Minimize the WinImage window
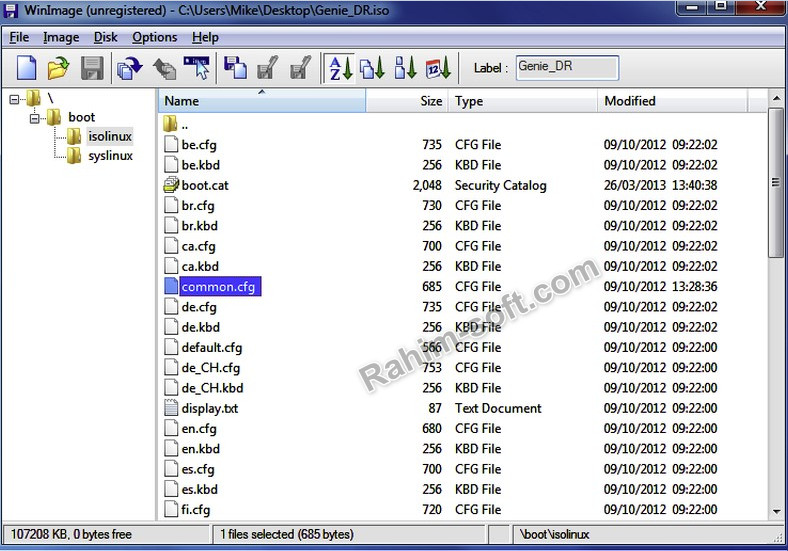788x551 pixels. point(693,7)
